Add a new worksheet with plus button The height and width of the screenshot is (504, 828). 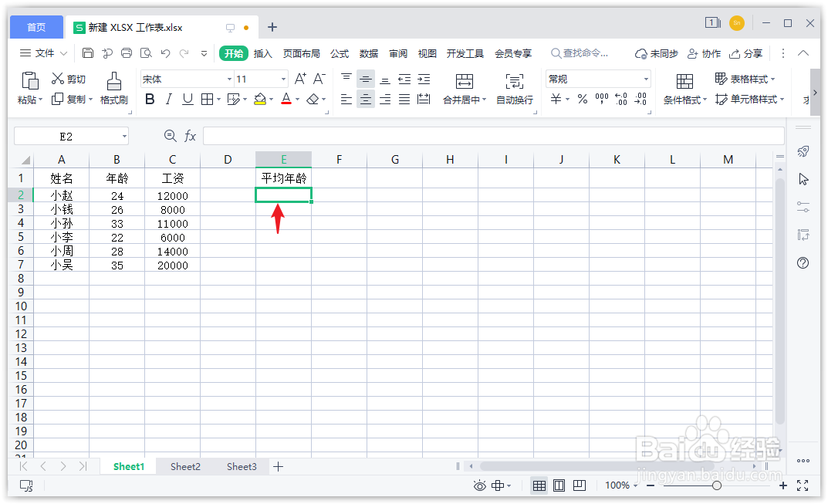pos(279,466)
